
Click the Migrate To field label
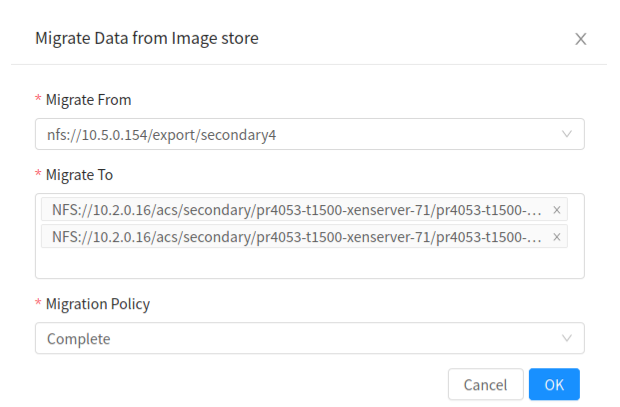click(79, 175)
